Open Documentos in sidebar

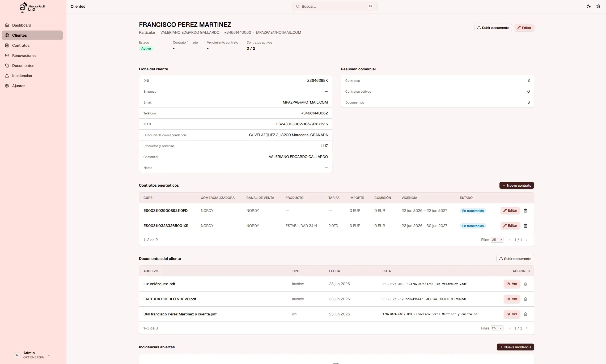point(32,66)
